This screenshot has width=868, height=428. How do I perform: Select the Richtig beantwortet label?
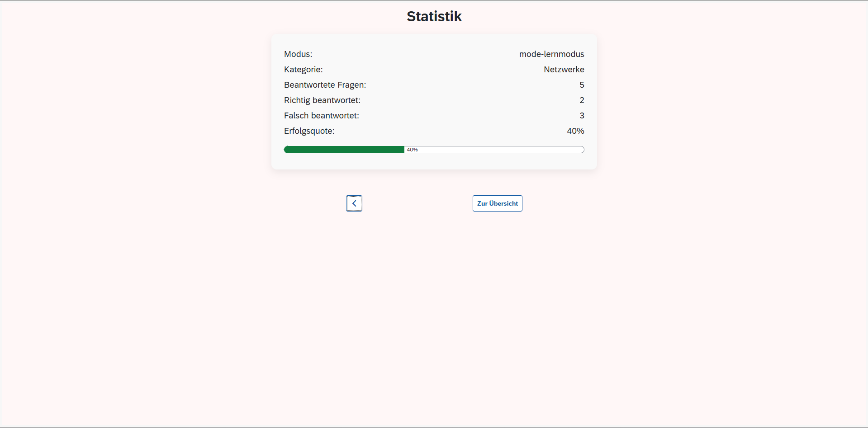point(322,100)
